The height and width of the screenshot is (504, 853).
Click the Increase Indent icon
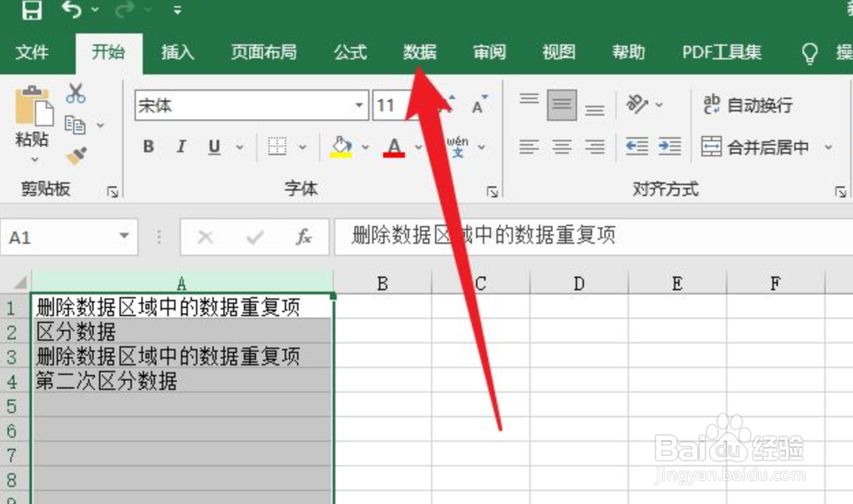(670, 146)
